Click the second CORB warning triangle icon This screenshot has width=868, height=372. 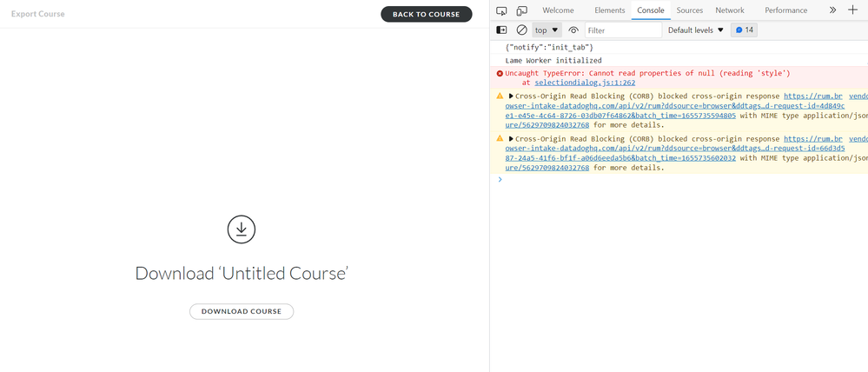point(500,138)
